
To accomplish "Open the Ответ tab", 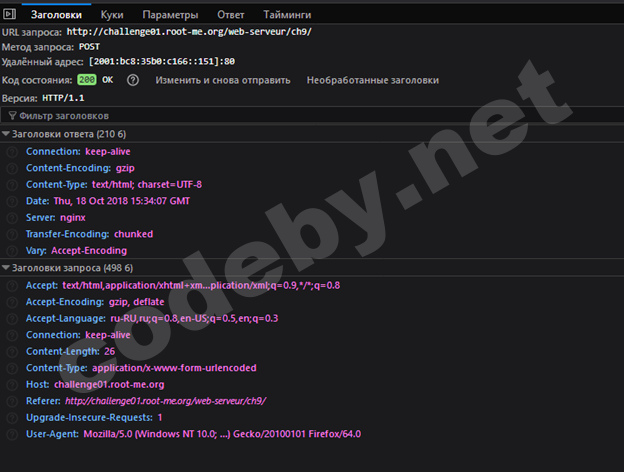I will tap(230, 15).
